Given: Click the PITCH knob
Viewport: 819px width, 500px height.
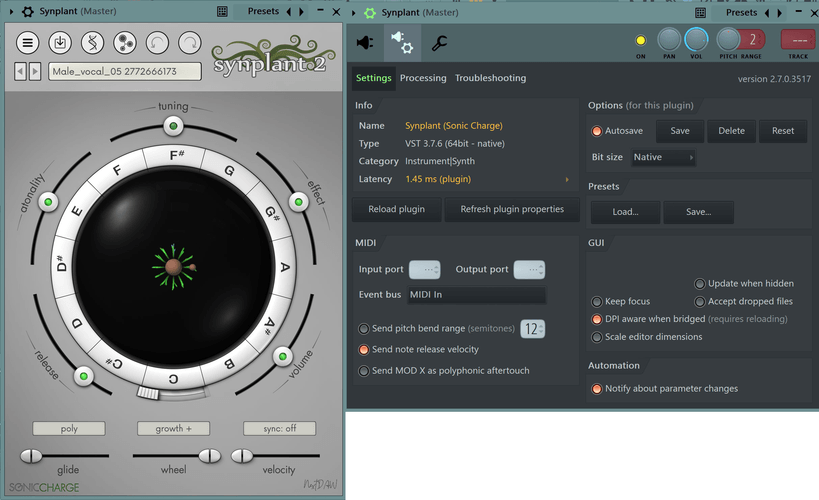Looking at the screenshot, I should pyautogui.click(x=728, y=40).
